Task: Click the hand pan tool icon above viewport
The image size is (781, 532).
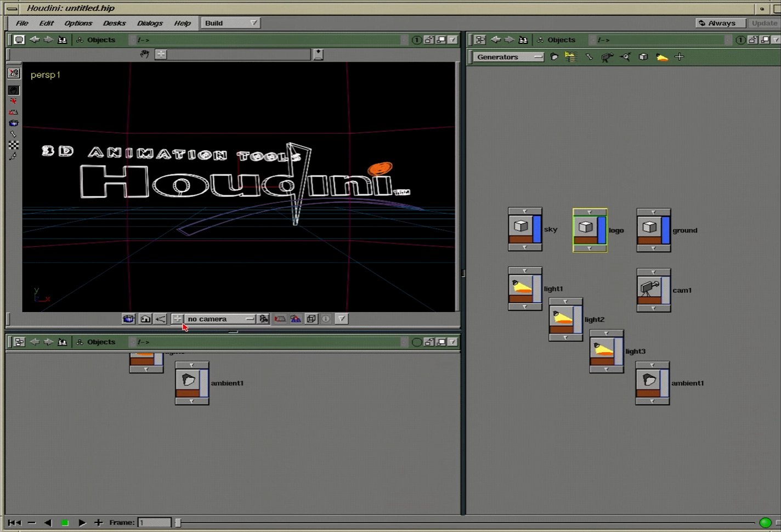Action: [x=144, y=54]
